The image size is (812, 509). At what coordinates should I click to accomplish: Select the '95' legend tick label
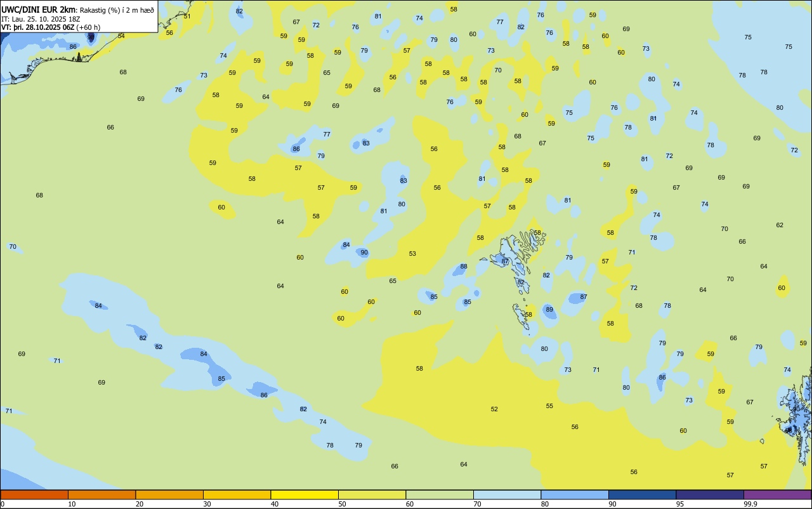click(x=680, y=504)
